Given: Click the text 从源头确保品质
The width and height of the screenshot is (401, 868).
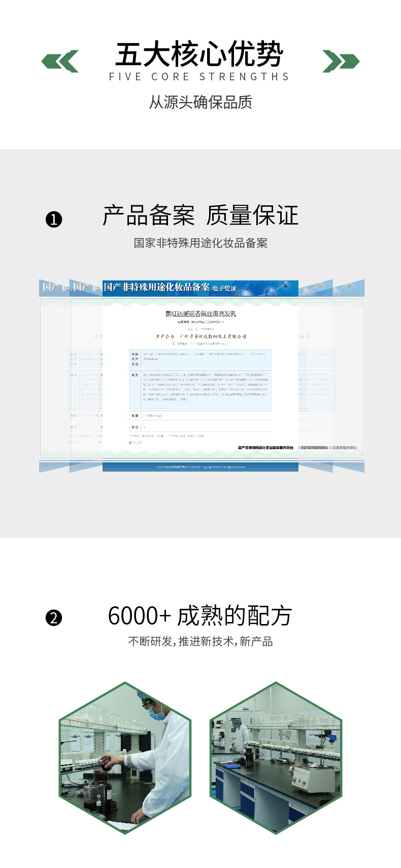Looking at the screenshot, I should [201, 102].
